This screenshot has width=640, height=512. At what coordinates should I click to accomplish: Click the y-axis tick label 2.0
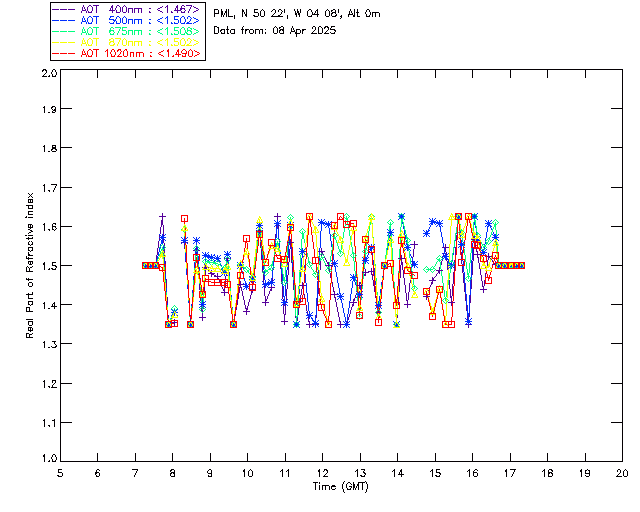(x=49, y=73)
